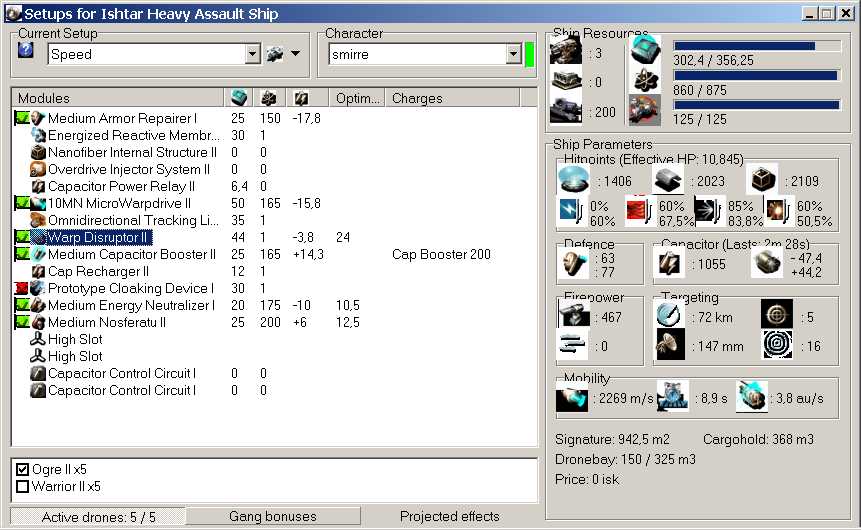Switch to Projected effects tab
Screen dimensions: 861x530
click(x=450, y=516)
